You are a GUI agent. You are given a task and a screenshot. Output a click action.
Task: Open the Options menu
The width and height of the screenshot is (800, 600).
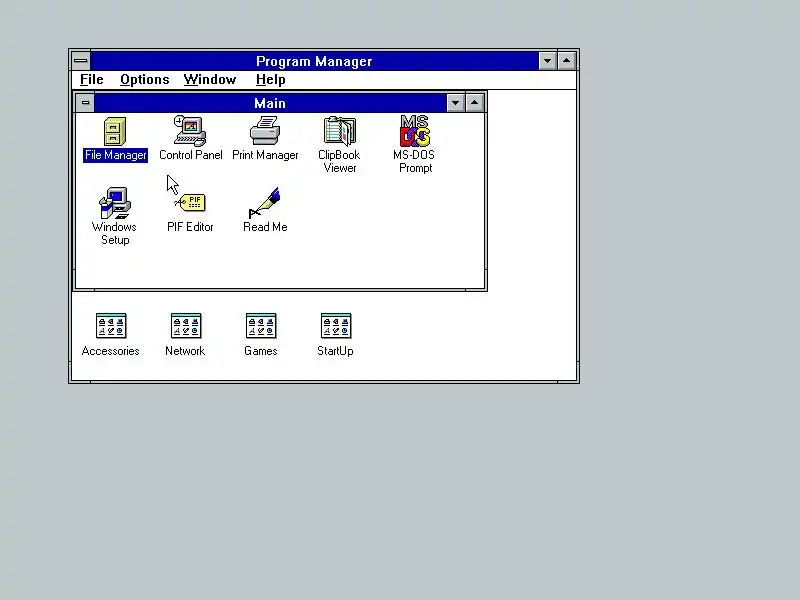144,80
